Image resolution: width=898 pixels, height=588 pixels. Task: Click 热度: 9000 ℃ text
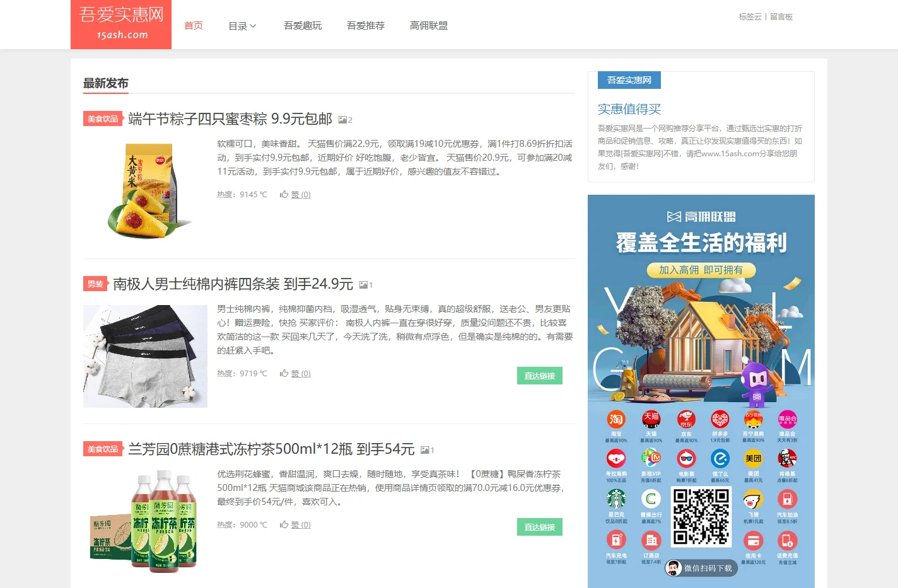point(242,525)
